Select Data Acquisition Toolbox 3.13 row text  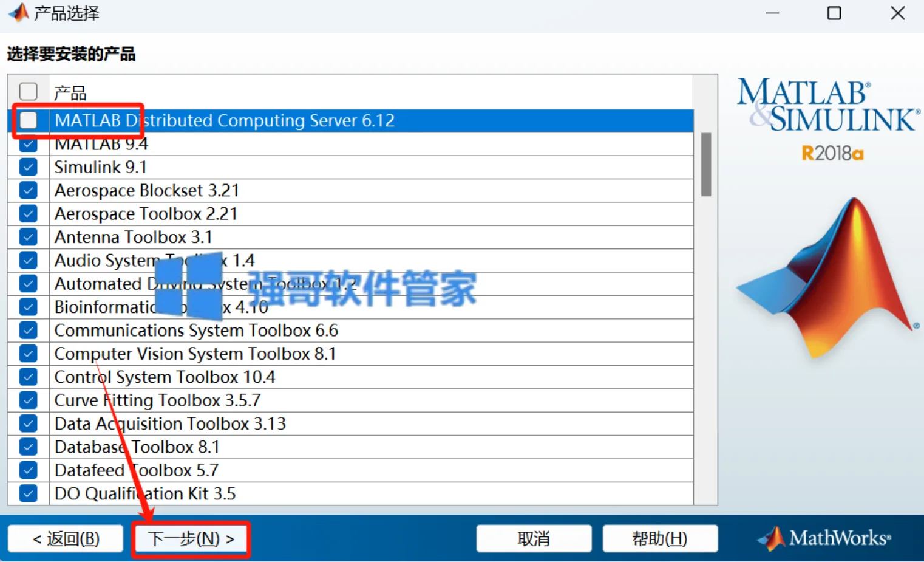170,423
